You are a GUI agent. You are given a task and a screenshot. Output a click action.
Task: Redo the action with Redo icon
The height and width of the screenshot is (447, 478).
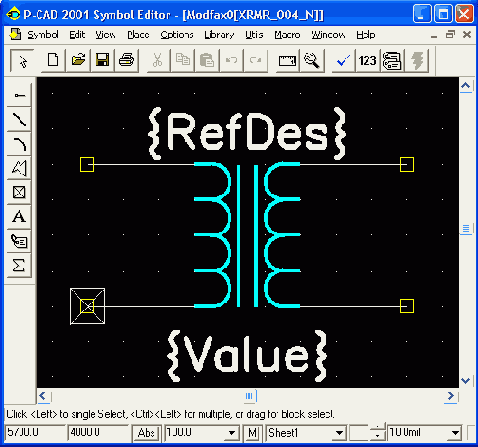[x=256, y=61]
